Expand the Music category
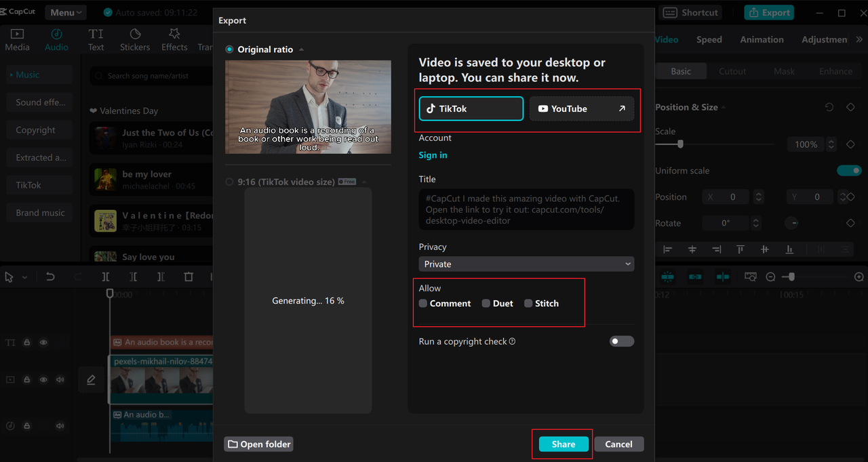This screenshot has width=868, height=462. pyautogui.click(x=40, y=75)
